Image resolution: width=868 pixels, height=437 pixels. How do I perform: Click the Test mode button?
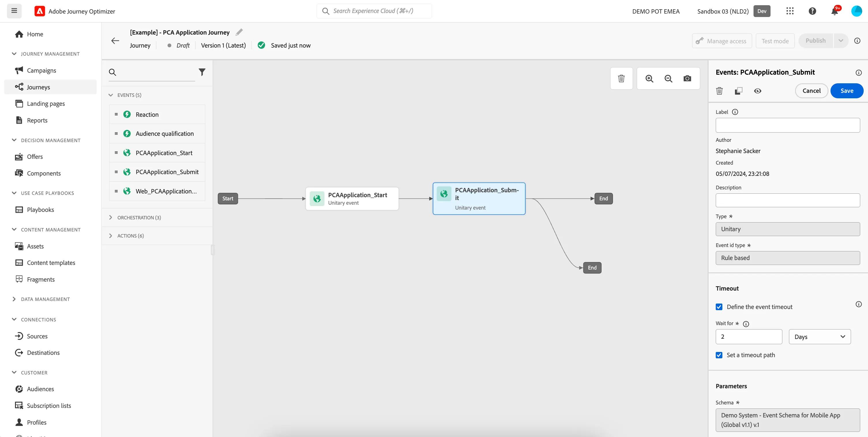(775, 41)
